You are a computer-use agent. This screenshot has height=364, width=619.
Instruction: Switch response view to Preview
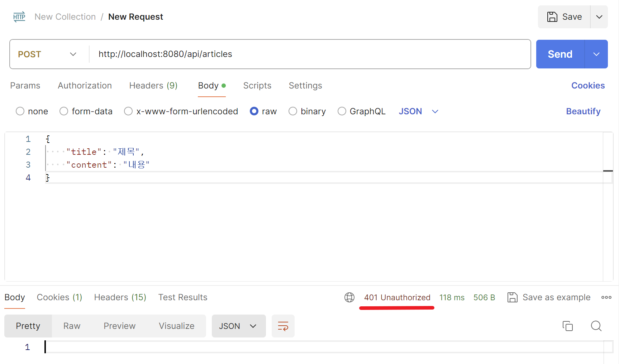(x=120, y=326)
